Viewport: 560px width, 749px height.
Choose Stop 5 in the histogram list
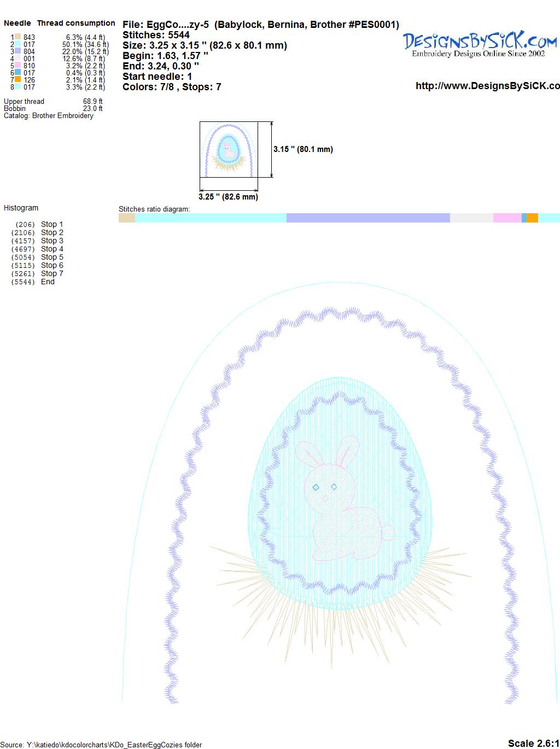tap(52, 257)
